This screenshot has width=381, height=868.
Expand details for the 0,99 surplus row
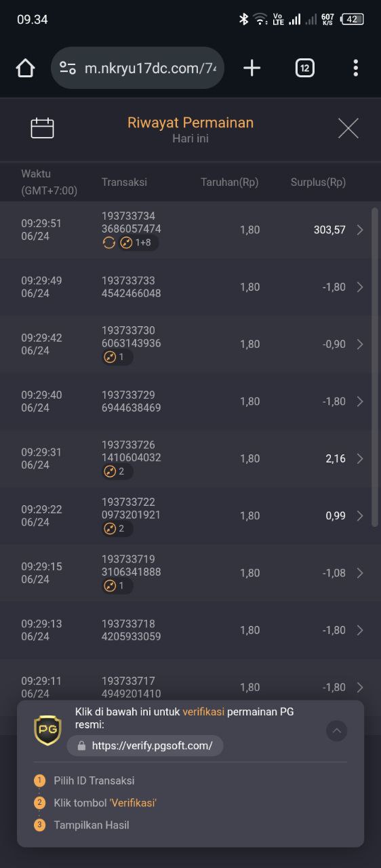360,515
